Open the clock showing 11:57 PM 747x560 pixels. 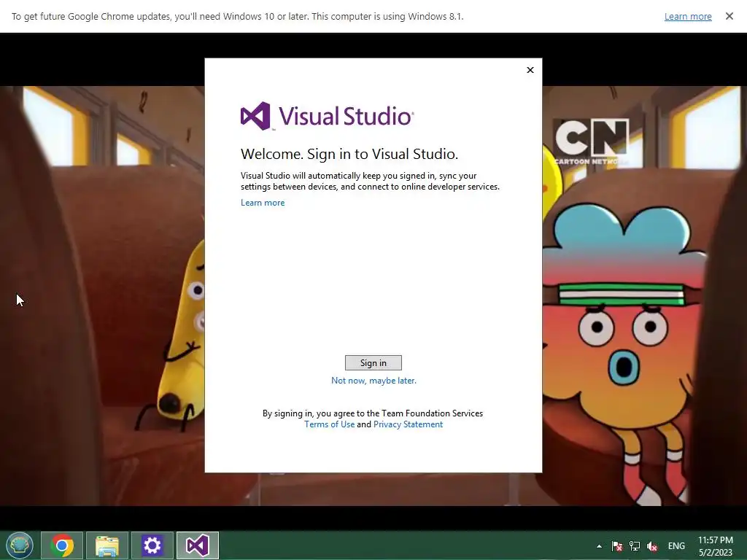716,546
